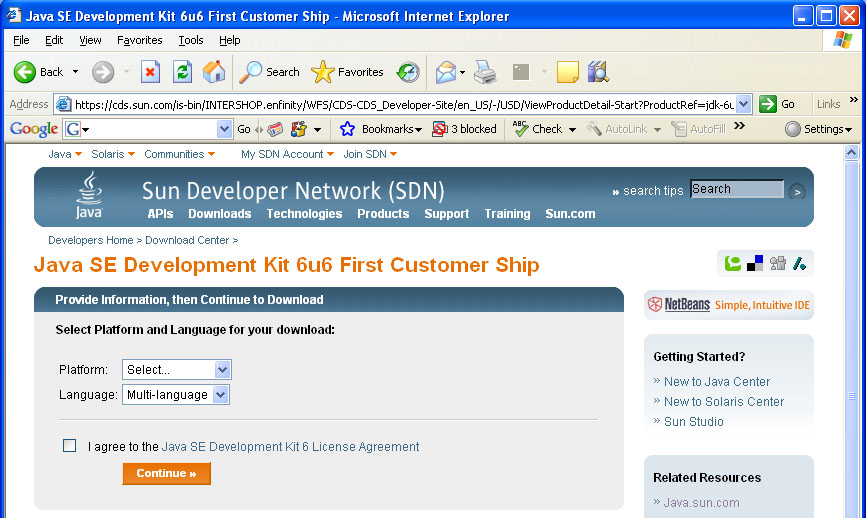The image size is (866, 518).
Task: Open the New to Solaris Center link
Action: 724,401
